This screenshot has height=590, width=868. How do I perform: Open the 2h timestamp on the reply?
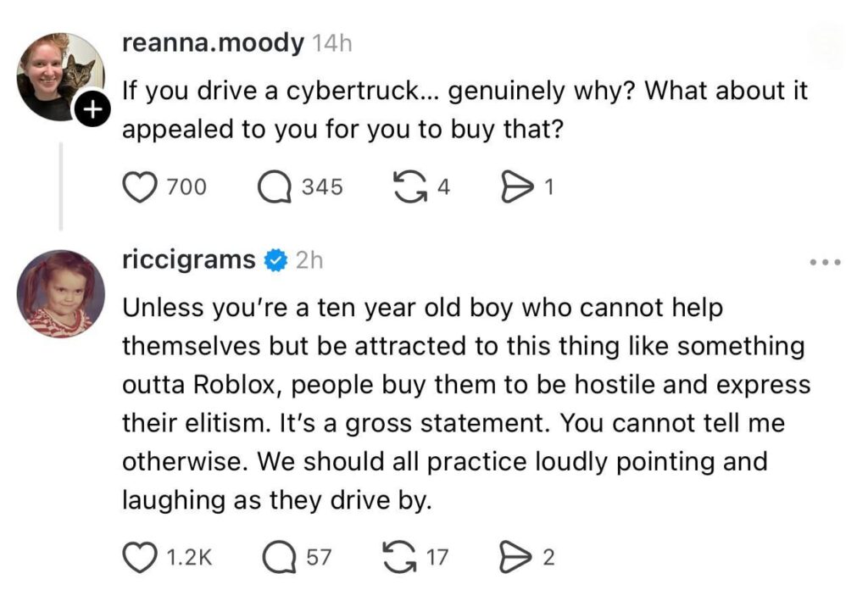point(309,260)
